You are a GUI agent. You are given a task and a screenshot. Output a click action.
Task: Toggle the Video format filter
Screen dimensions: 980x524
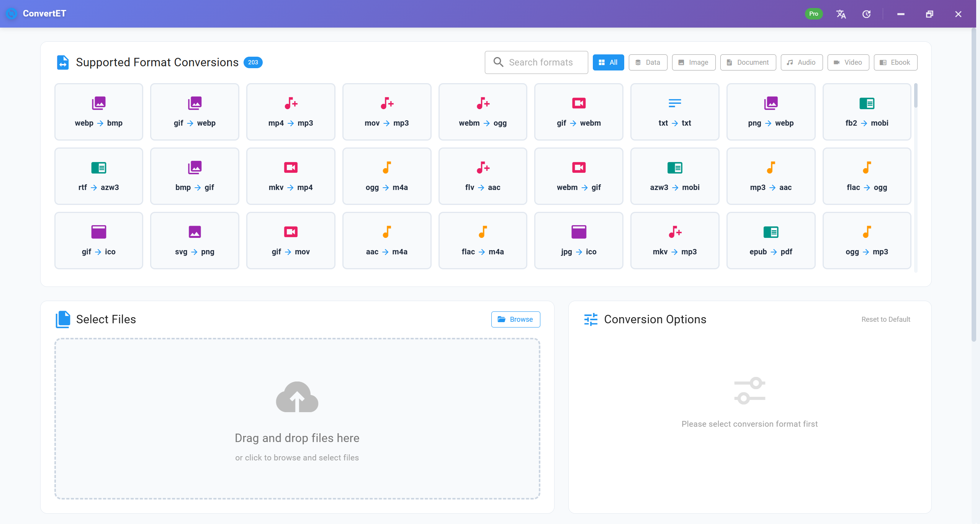pos(847,62)
